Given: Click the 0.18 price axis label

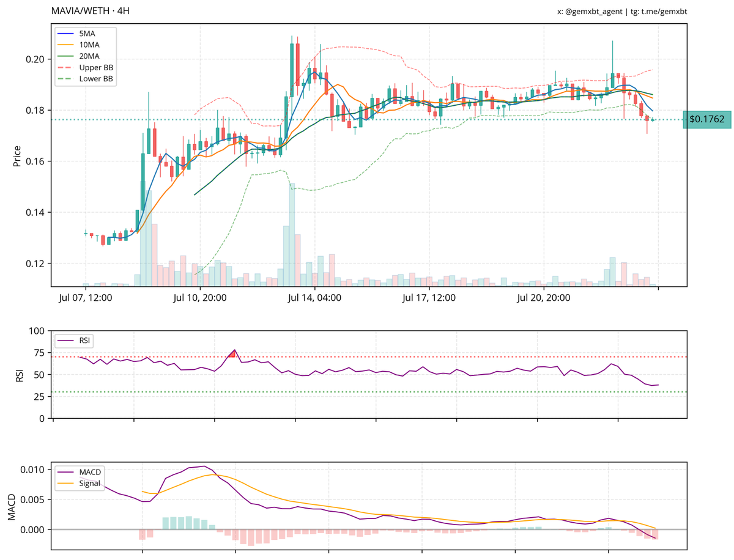Looking at the screenshot, I should point(35,110).
